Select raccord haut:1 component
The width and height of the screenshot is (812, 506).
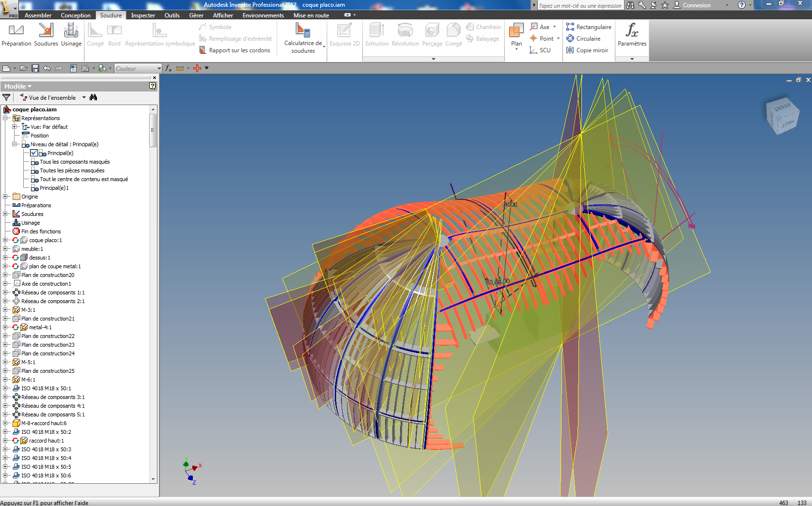(x=46, y=441)
